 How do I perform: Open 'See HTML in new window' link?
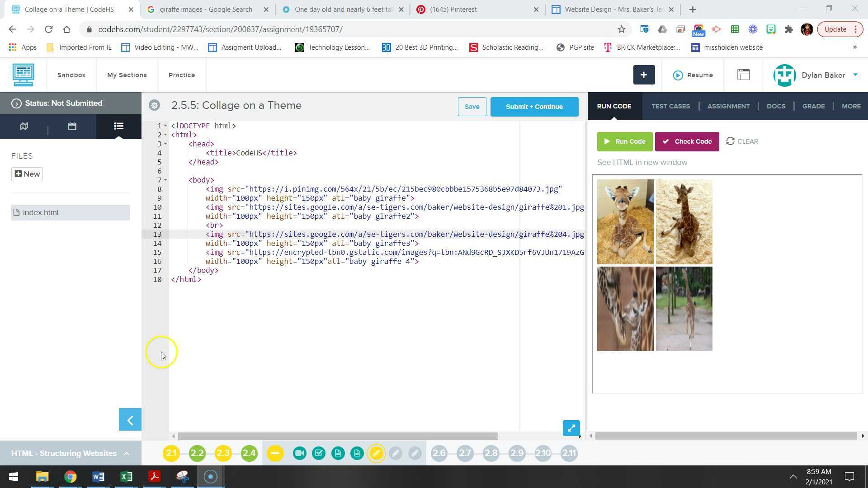(642, 162)
